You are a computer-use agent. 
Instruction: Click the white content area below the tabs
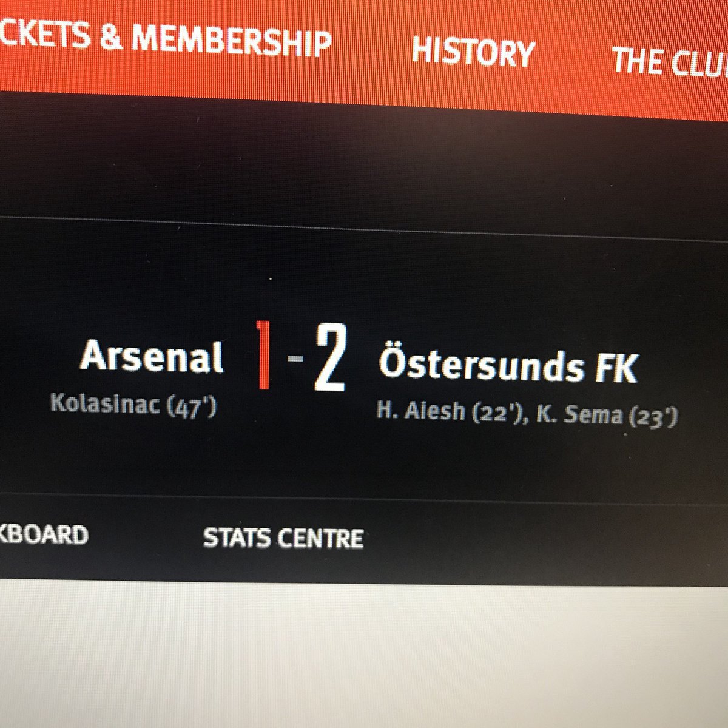(364, 655)
